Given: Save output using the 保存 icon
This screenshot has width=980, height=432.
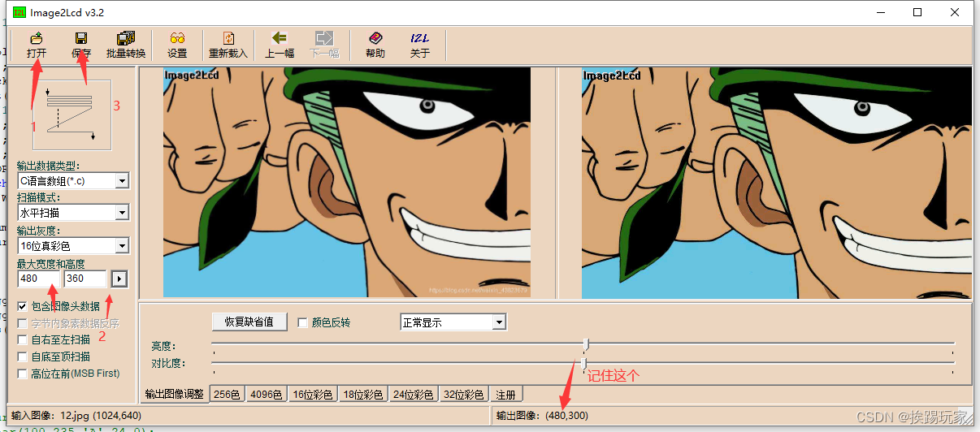Looking at the screenshot, I should [x=81, y=45].
